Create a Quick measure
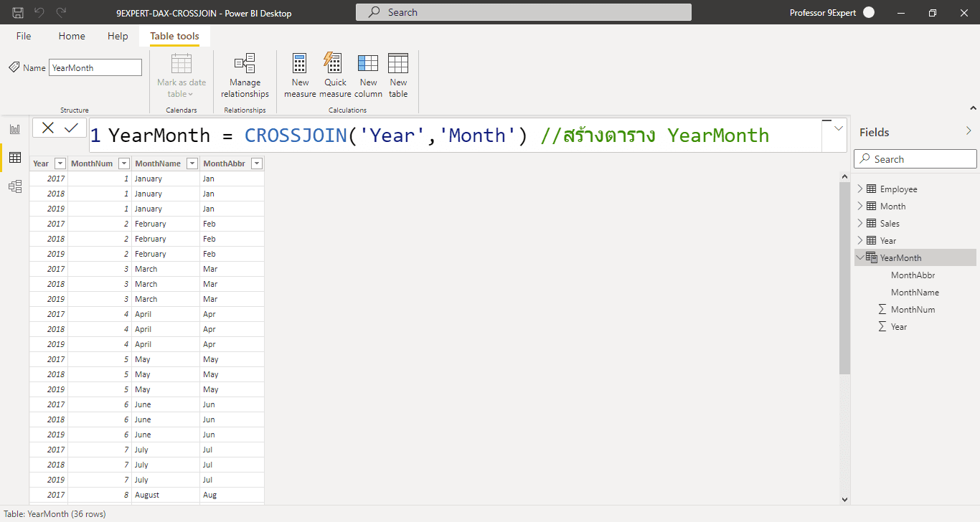Screen dimensions: 980x522 pos(334,75)
